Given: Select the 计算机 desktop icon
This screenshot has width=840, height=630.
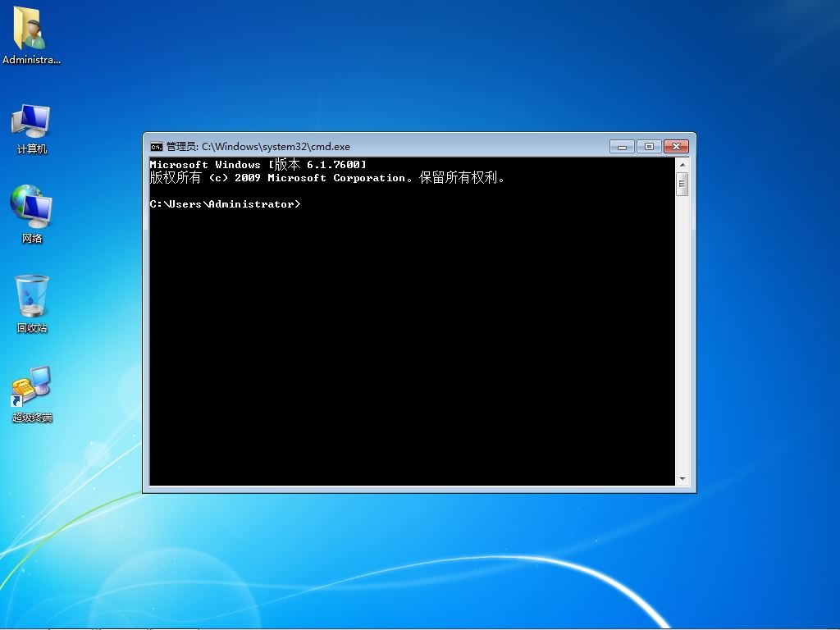Looking at the screenshot, I should coord(32,129).
